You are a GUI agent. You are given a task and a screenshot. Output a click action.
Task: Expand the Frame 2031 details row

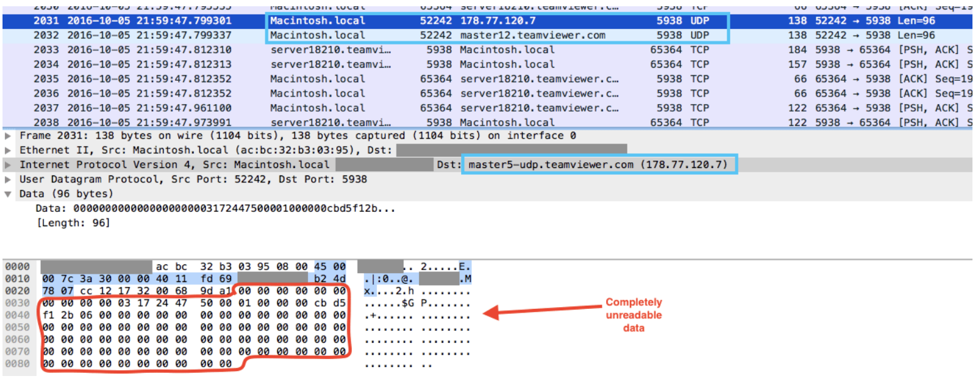pyautogui.click(x=8, y=136)
